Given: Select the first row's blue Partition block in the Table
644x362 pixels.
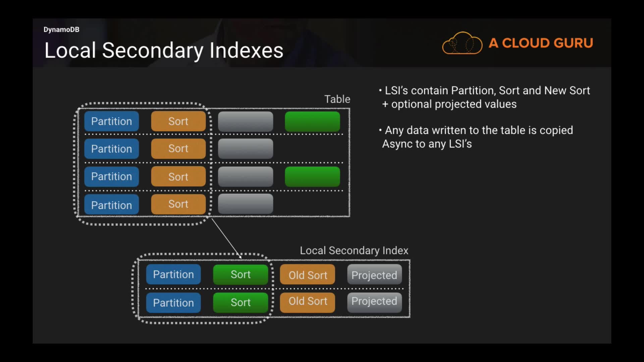Looking at the screenshot, I should (x=111, y=121).
